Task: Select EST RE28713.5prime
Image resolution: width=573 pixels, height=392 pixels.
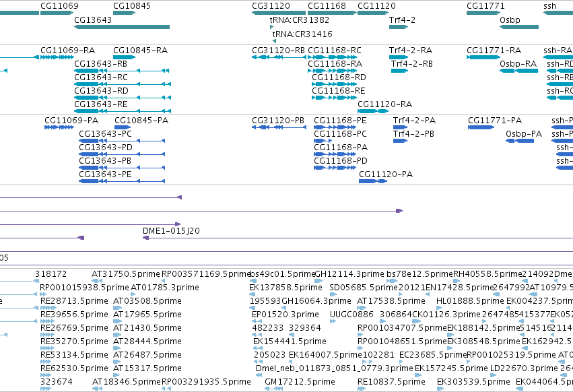Action: 74,301
